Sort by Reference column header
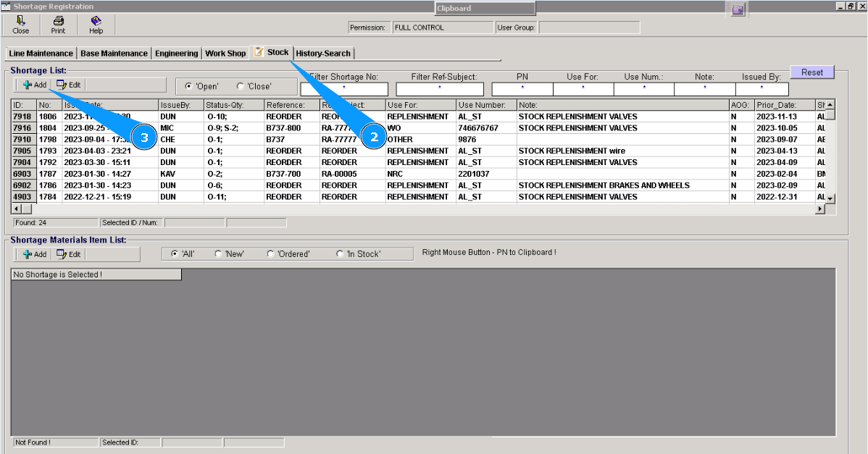Viewport: 868px width, 454px height. (292, 105)
